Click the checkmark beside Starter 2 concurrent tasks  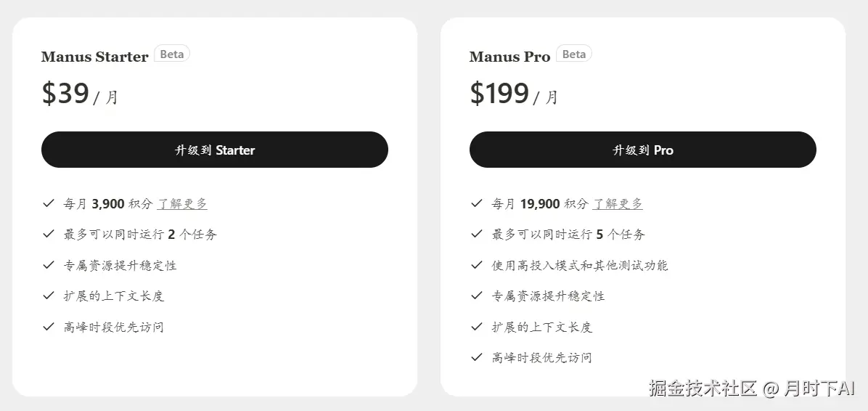click(49, 234)
